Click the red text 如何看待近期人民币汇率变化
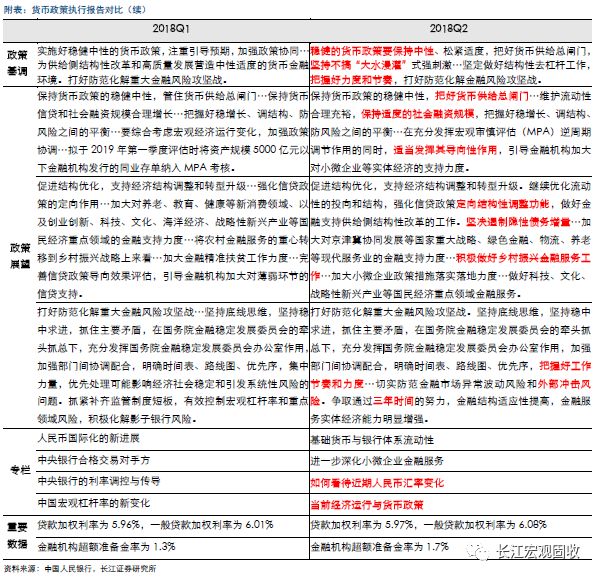 pos(377,483)
